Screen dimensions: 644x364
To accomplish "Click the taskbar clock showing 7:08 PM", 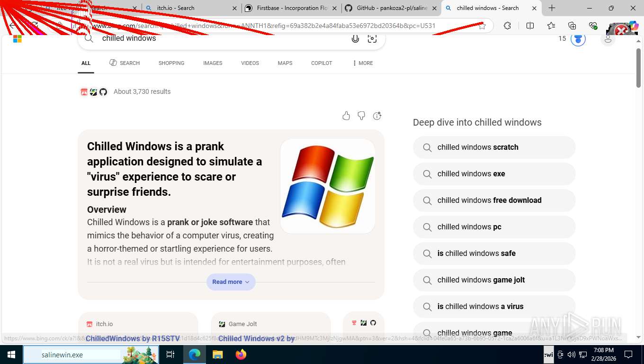I will 603,355.
